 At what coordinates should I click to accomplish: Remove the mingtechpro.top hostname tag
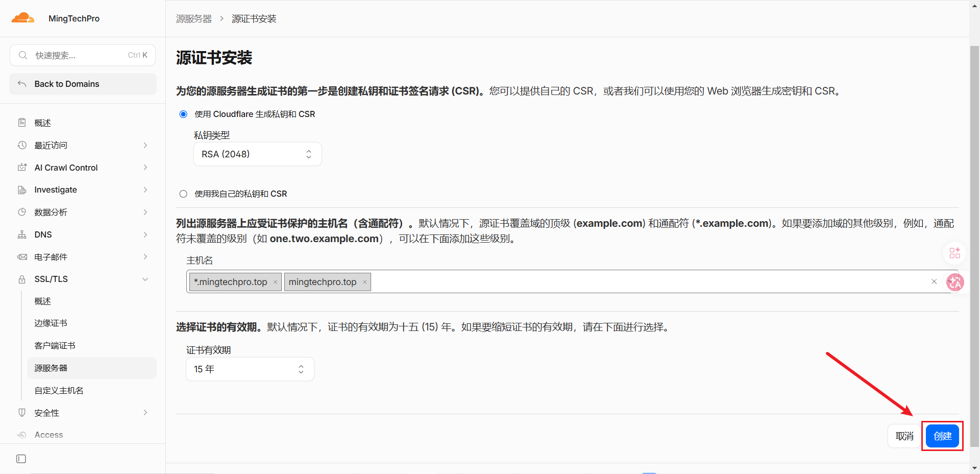(364, 282)
